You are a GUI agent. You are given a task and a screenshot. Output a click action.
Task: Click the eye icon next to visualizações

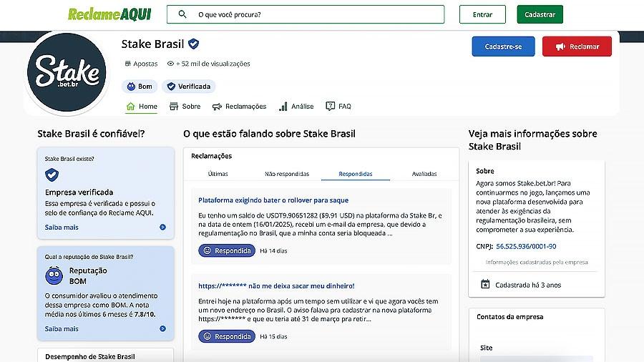(x=170, y=64)
